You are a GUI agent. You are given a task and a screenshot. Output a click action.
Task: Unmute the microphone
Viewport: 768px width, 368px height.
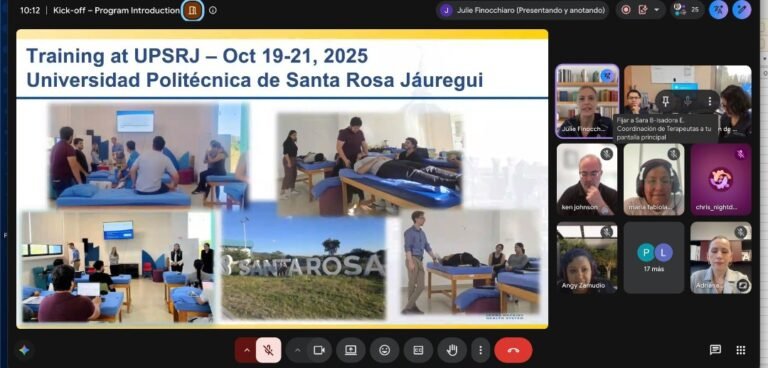268,350
